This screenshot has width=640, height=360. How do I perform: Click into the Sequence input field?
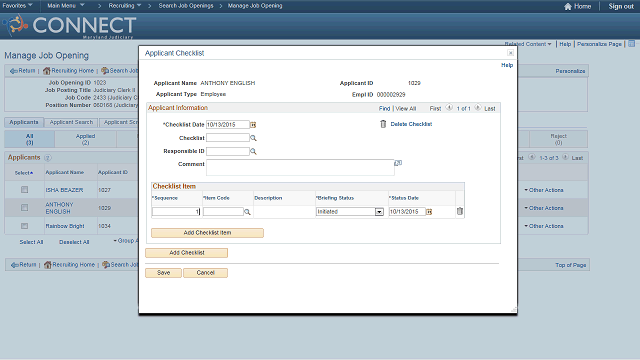176,212
